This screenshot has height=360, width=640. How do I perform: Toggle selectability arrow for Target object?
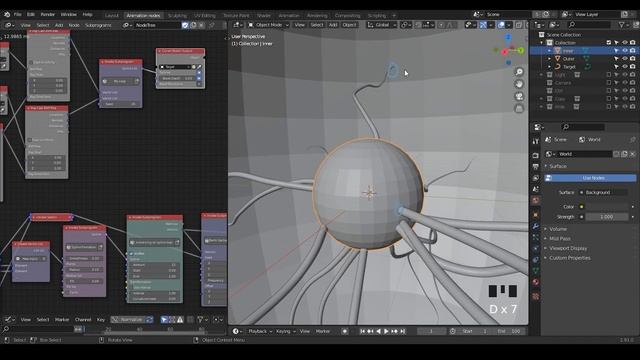point(616,67)
